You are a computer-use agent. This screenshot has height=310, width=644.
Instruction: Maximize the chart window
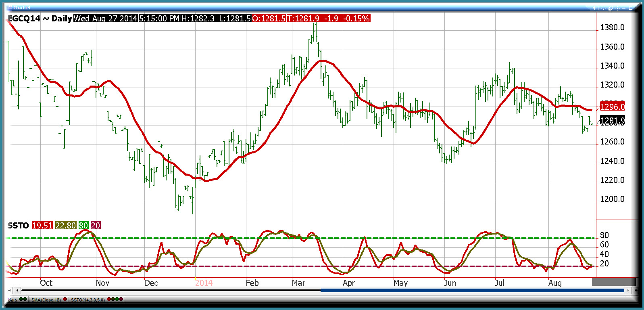[x=631, y=8]
